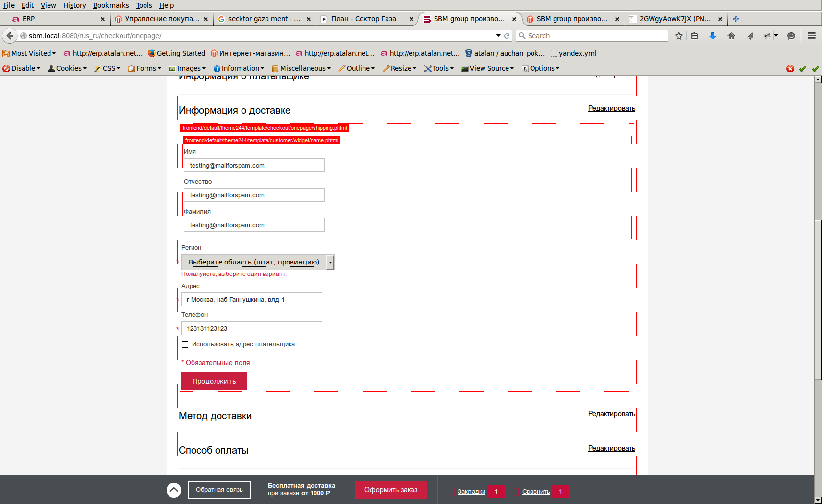Expand the View Source menu
This screenshot has height=504, width=822.
pyautogui.click(x=488, y=68)
